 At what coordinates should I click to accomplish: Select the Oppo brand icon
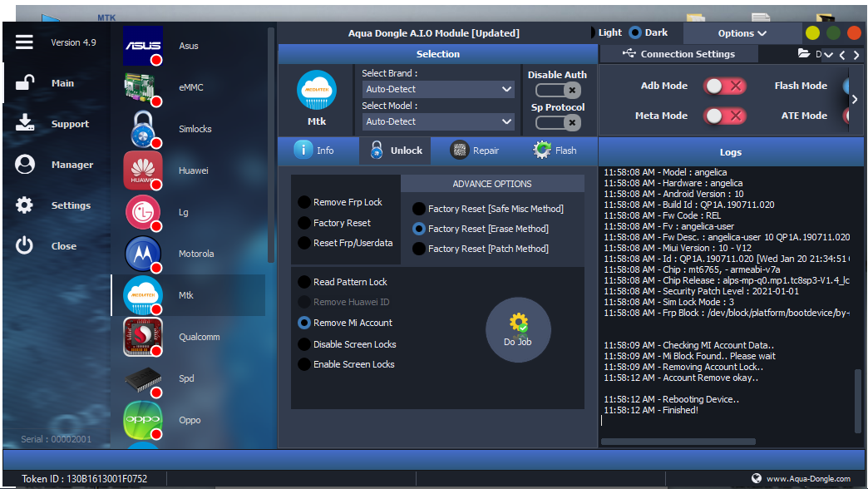[142, 420]
